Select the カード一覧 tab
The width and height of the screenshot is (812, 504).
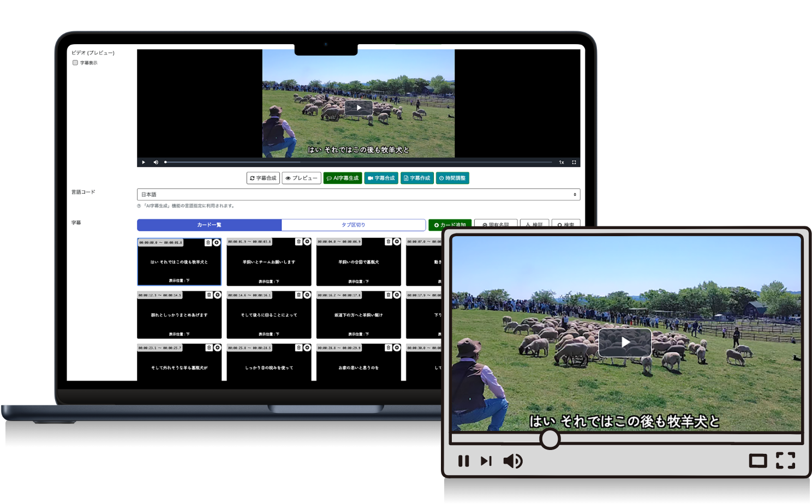pyautogui.click(x=209, y=225)
